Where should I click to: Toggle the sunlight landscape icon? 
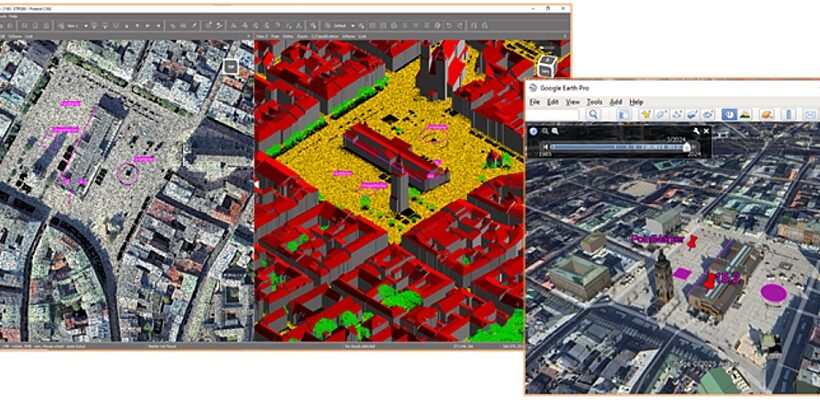[x=746, y=115]
